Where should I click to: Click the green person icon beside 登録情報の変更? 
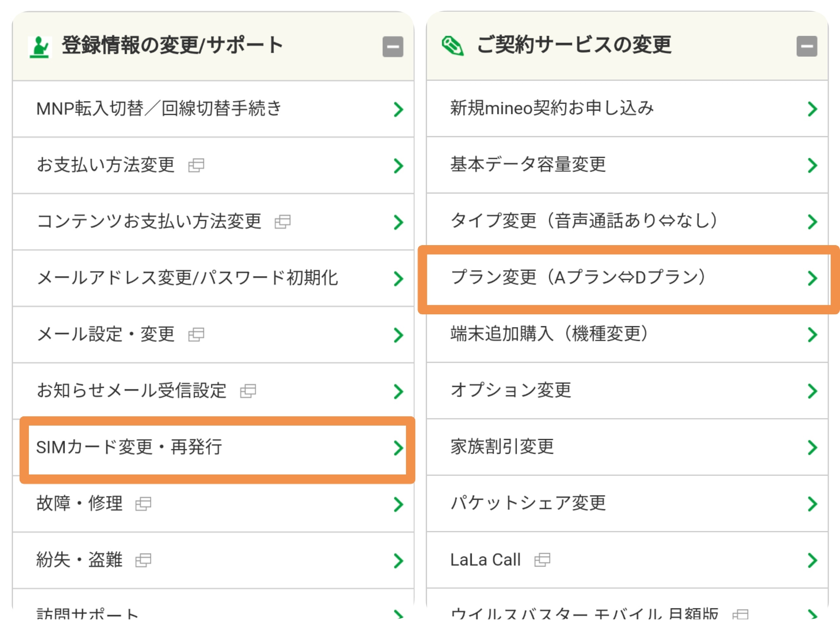coord(40,47)
